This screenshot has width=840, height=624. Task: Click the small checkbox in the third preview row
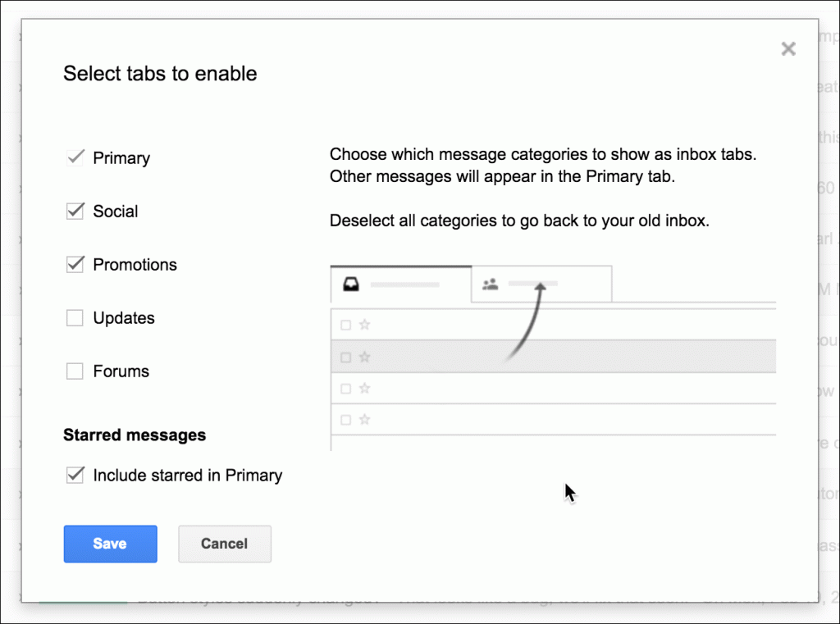tap(345, 389)
